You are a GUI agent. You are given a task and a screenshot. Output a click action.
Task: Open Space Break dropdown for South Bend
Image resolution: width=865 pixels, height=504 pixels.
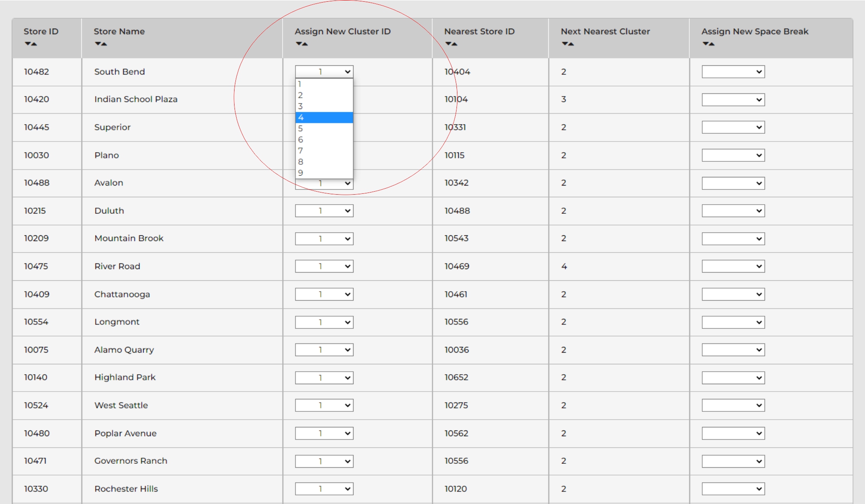pyautogui.click(x=733, y=72)
